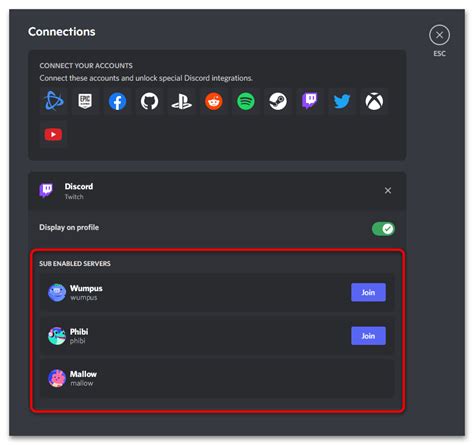Link your Facebook account
The width and height of the screenshot is (474, 445).
coord(117,101)
